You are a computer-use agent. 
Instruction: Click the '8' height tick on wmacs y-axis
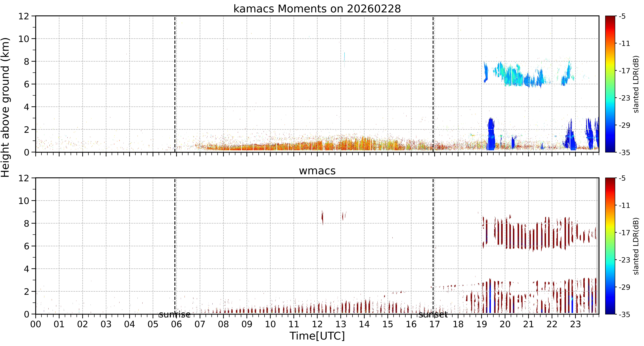[26, 224]
